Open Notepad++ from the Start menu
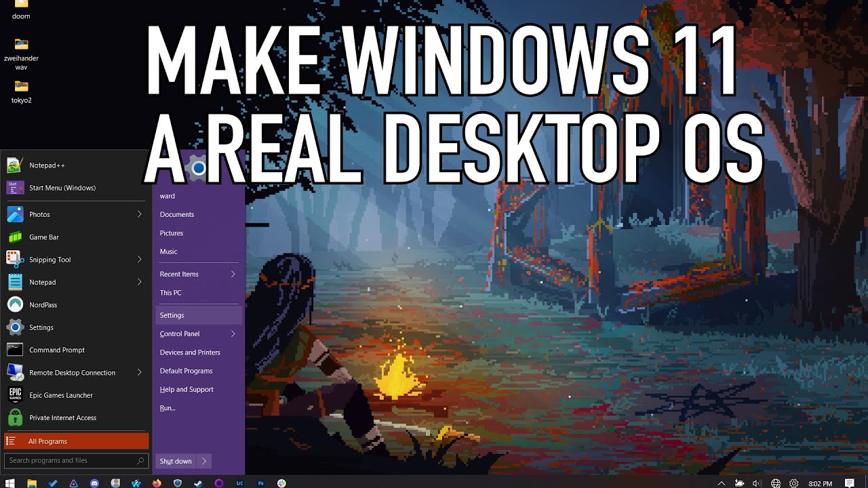The width and height of the screenshot is (868, 488). 45,165
